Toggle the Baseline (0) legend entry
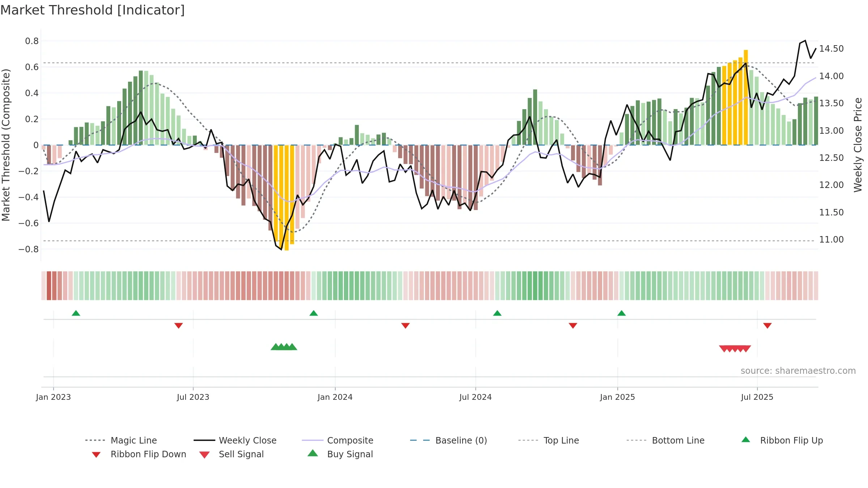The image size is (868, 488). click(x=448, y=440)
